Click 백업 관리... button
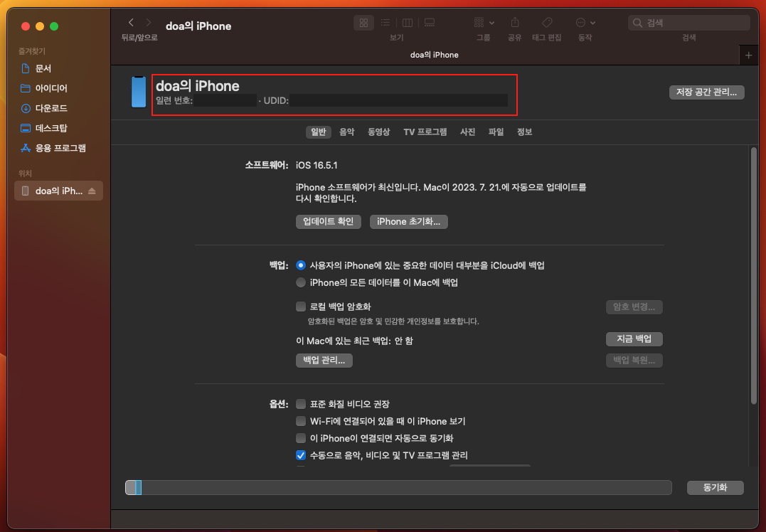Viewport: 766px width, 532px height. click(324, 361)
